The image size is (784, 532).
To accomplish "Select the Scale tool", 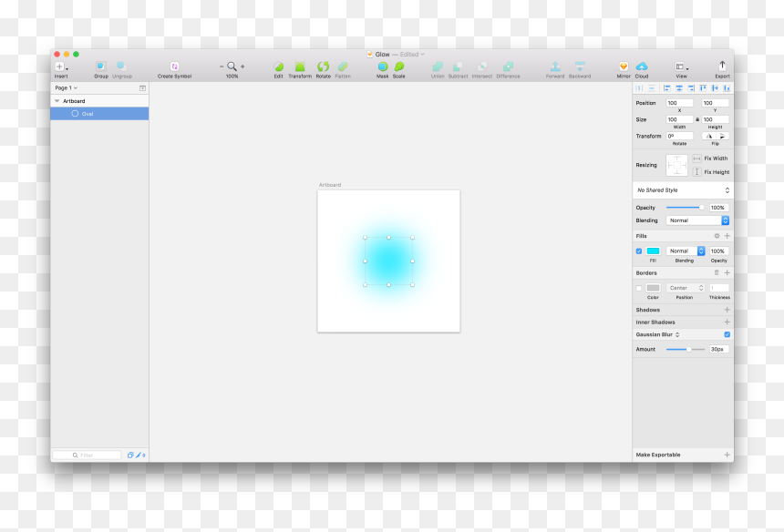I will (399, 66).
